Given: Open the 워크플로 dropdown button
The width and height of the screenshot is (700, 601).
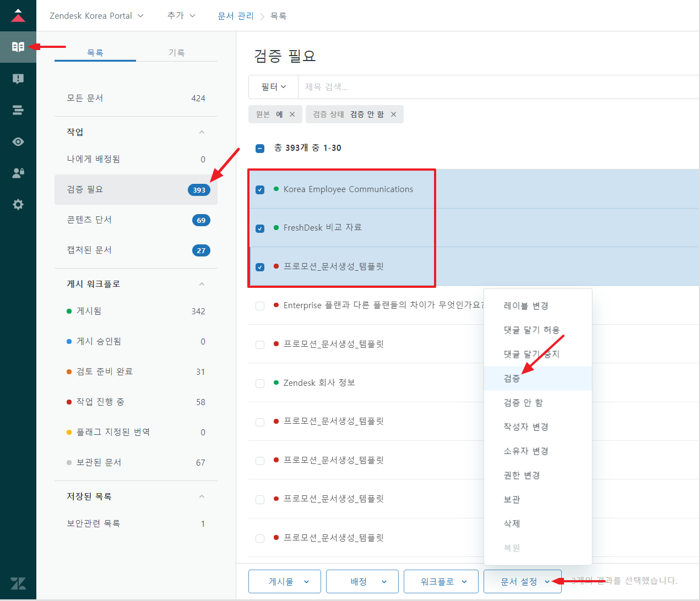Looking at the screenshot, I should [x=440, y=582].
